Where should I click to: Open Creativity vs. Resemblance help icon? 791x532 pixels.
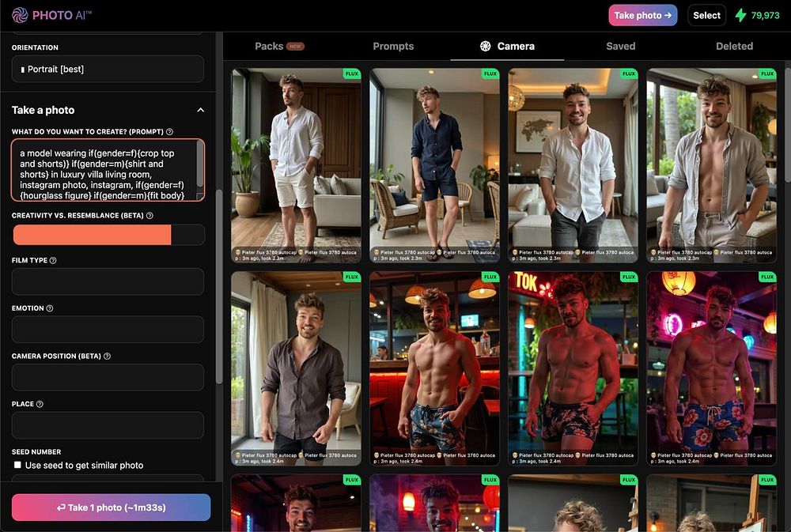coord(149,215)
